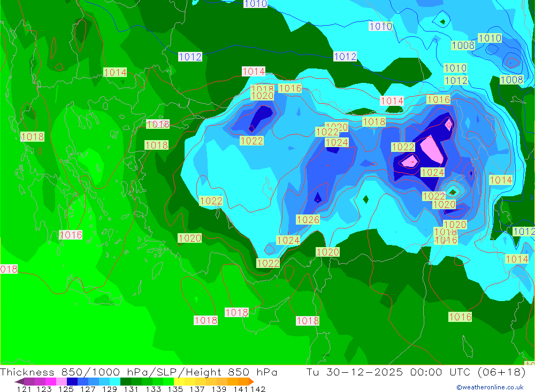Click legend value 135
Screen dimensions: 535x392
tap(175, 389)
